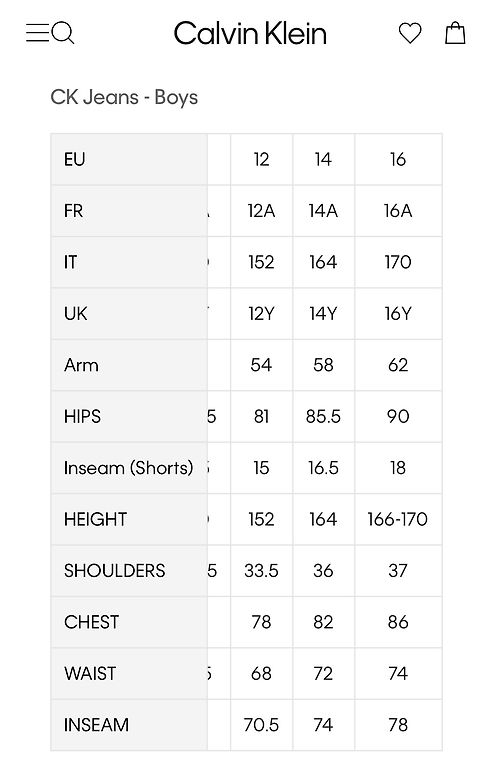Open the shopping bag icon

pyautogui.click(x=455, y=33)
